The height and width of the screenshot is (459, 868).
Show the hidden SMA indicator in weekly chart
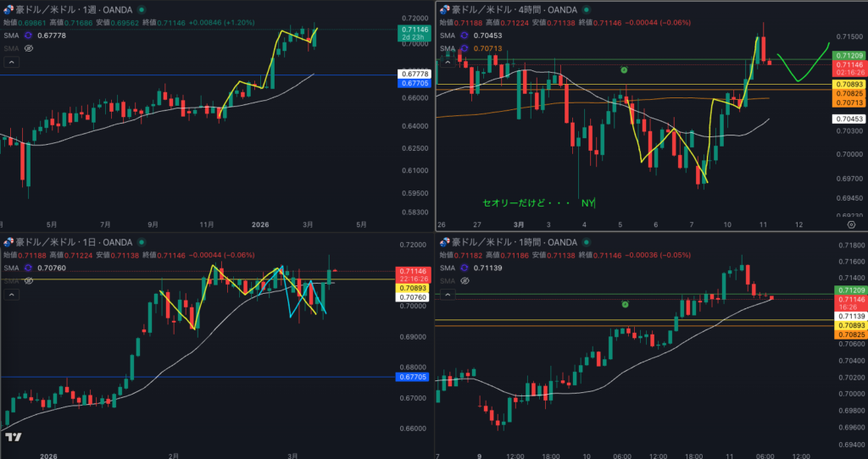tap(28, 48)
